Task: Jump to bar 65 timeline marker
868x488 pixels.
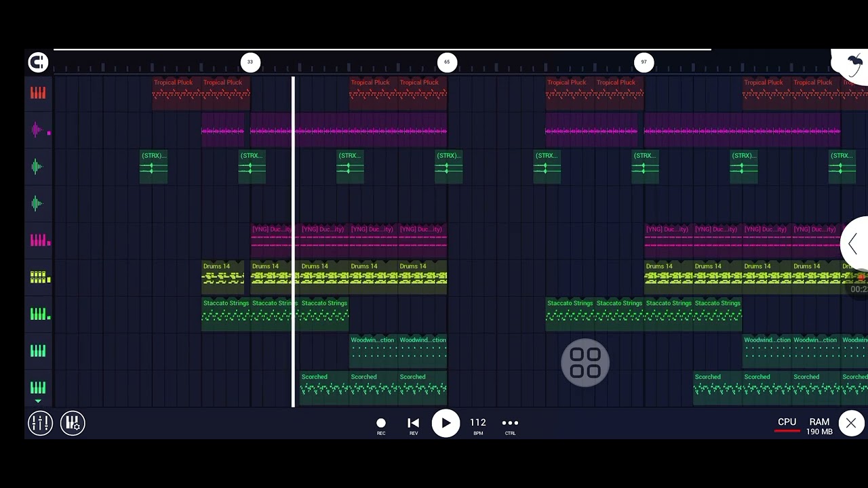Action: (447, 62)
